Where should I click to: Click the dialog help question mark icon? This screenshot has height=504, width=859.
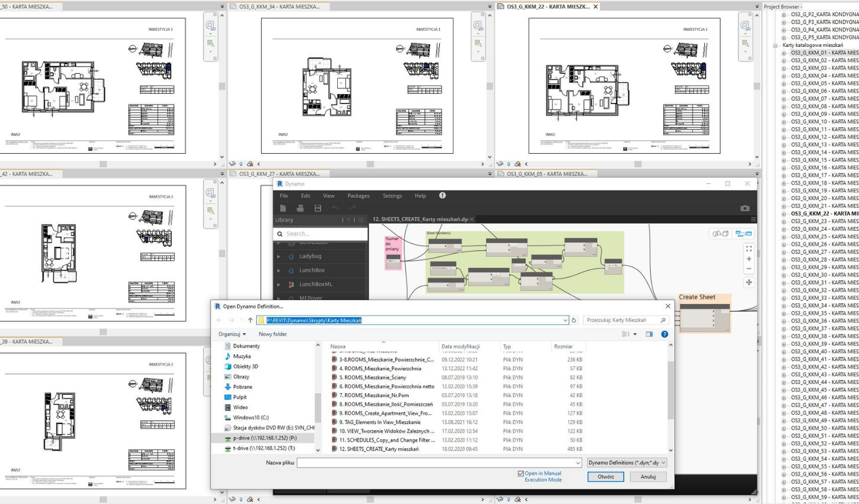(x=664, y=334)
